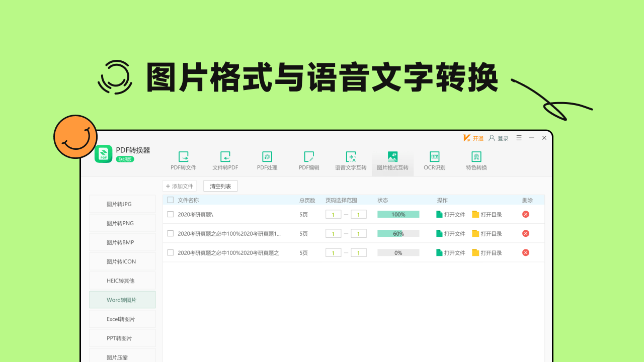Check the checkbox for 2020考研真题\ file
This screenshot has width=644, height=362.
click(x=170, y=214)
